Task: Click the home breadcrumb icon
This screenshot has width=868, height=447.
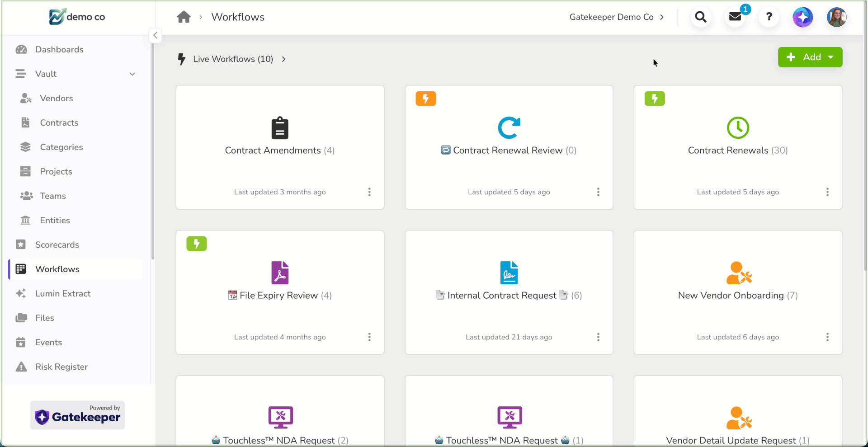Action: [x=184, y=17]
